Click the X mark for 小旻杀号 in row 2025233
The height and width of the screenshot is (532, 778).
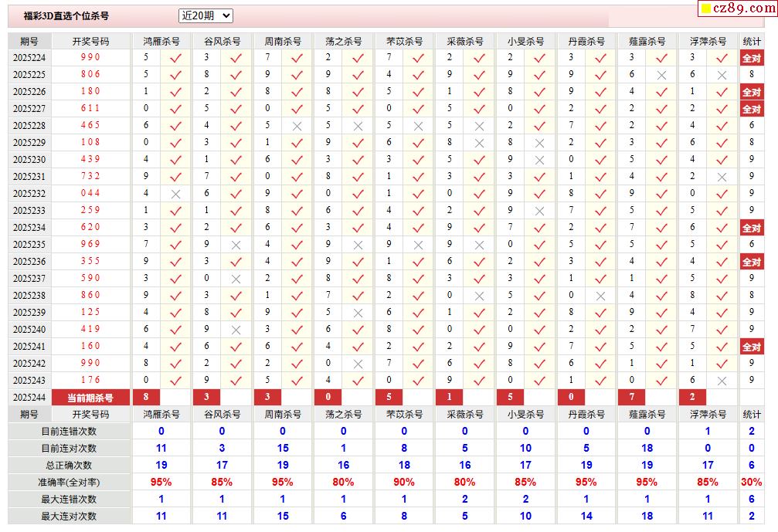(540, 212)
